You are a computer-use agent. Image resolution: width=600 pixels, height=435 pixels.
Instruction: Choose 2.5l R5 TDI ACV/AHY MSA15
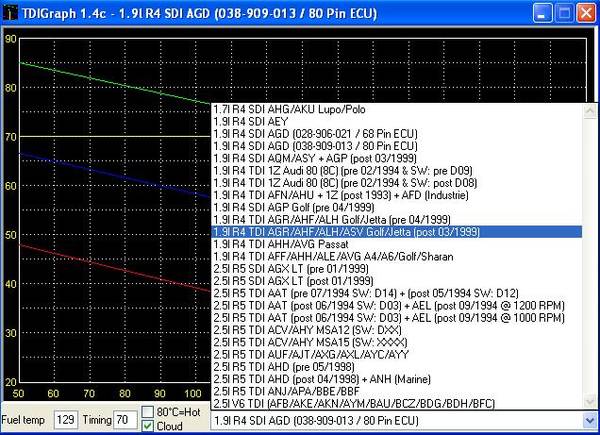[396, 342]
